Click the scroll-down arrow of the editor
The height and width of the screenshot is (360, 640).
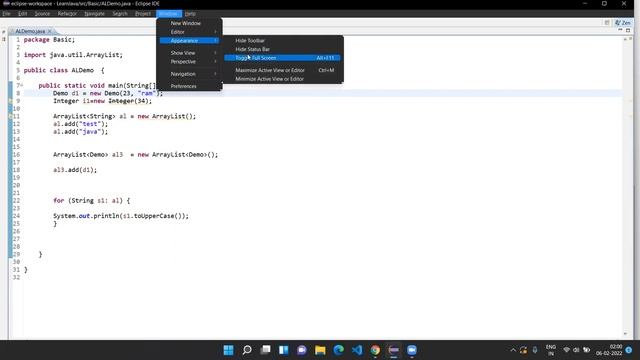[625, 333]
